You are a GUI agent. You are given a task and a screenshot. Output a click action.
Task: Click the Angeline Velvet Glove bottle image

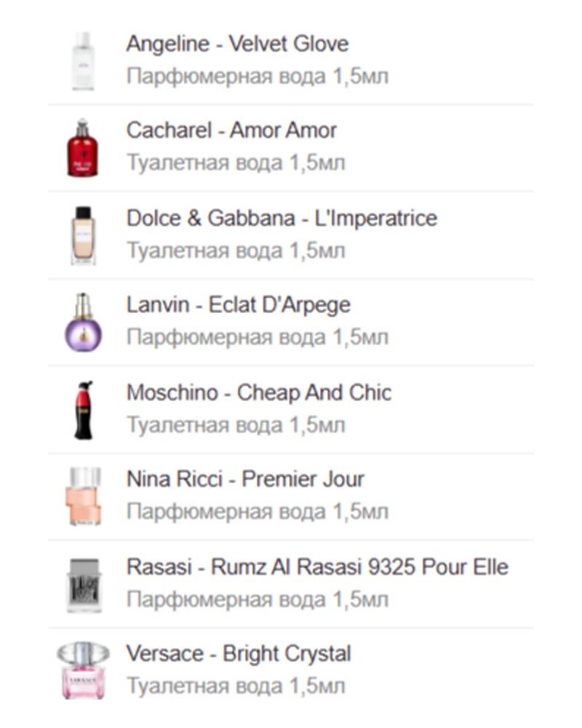point(83,61)
